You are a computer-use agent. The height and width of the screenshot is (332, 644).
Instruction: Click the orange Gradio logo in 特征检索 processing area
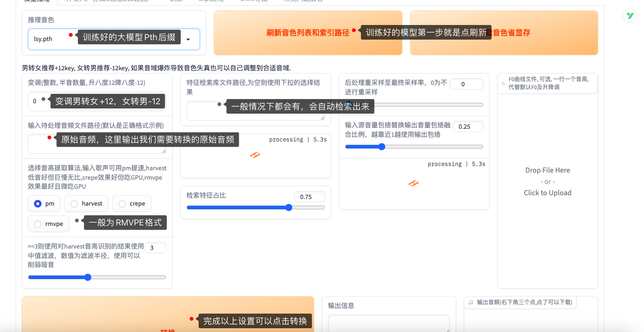coord(255,154)
